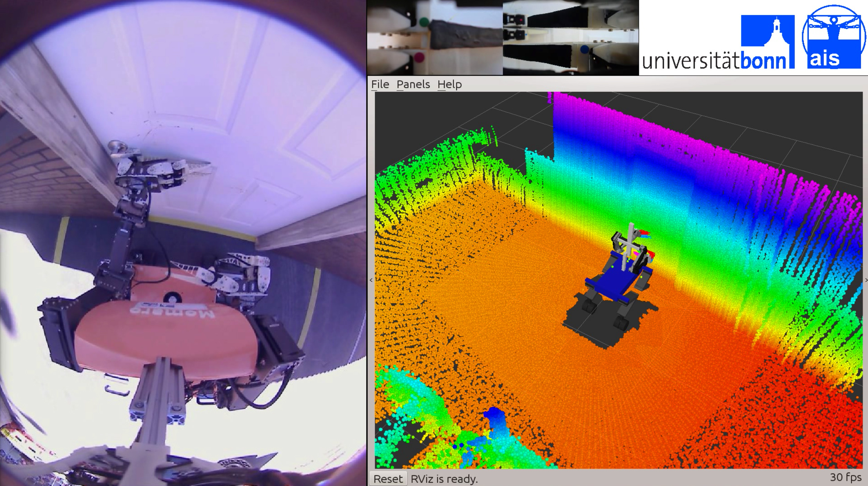Image resolution: width=868 pixels, height=486 pixels.
Task: Open the Help menu in RViz
Action: [449, 84]
